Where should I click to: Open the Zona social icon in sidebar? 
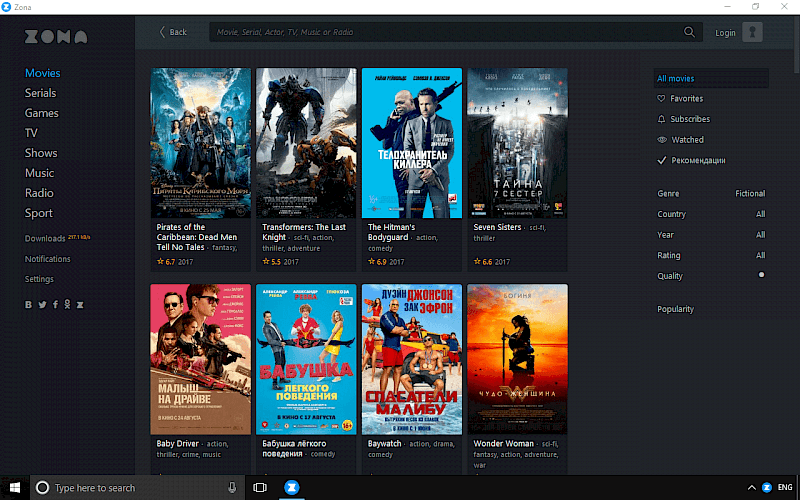coord(80,305)
